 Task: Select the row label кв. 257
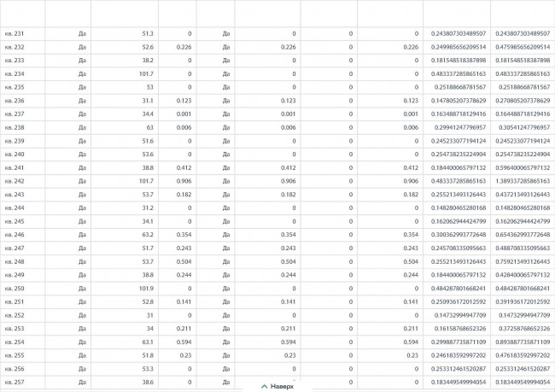click(x=15, y=382)
